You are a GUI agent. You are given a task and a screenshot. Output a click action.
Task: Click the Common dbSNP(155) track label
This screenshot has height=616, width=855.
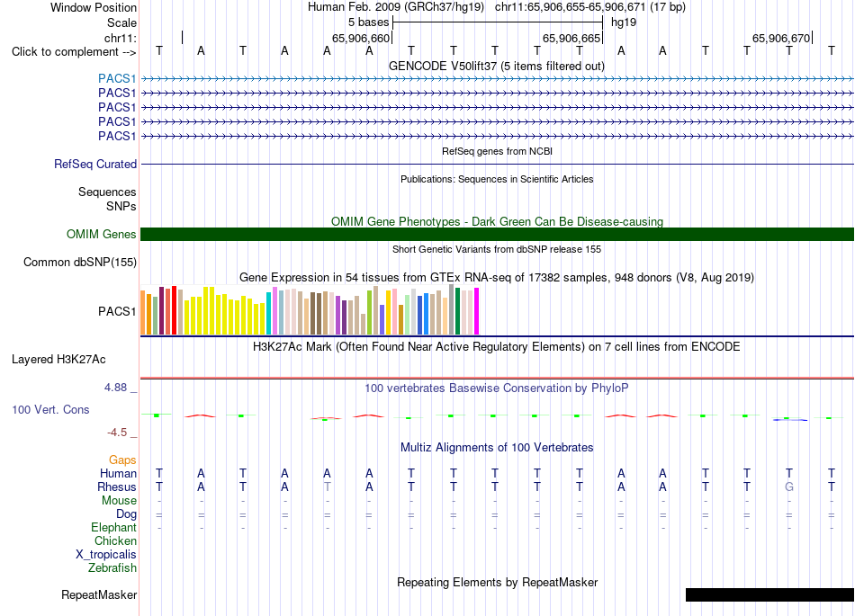pyautogui.click(x=80, y=262)
